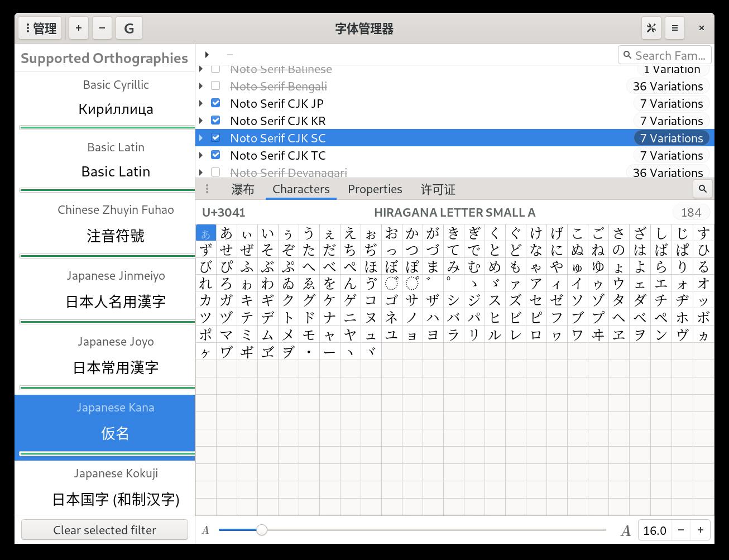729x560 pixels.
Task: Uncheck Noto Serif CJK SC
Action: tap(215, 138)
